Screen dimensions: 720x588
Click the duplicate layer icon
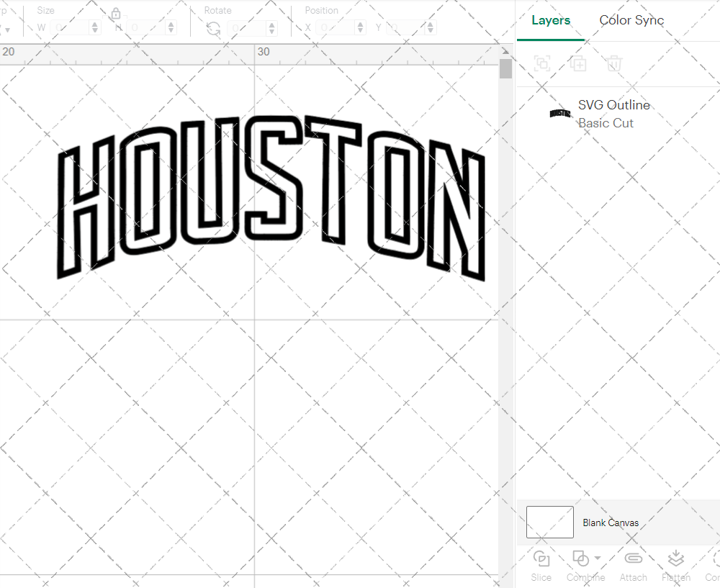pyautogui.click(x=577, y=63)
